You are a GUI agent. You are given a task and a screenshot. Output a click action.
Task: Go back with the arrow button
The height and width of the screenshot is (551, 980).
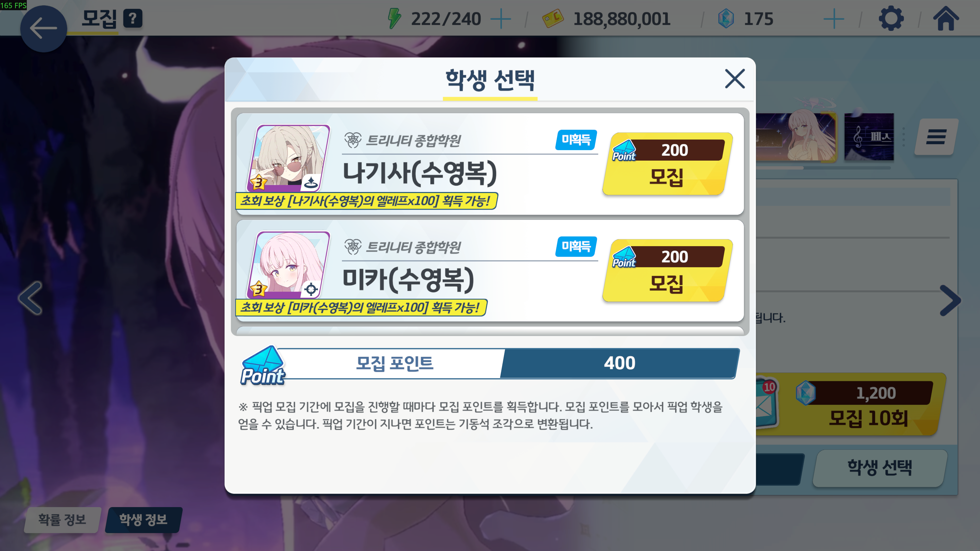[x=43, y=29]
